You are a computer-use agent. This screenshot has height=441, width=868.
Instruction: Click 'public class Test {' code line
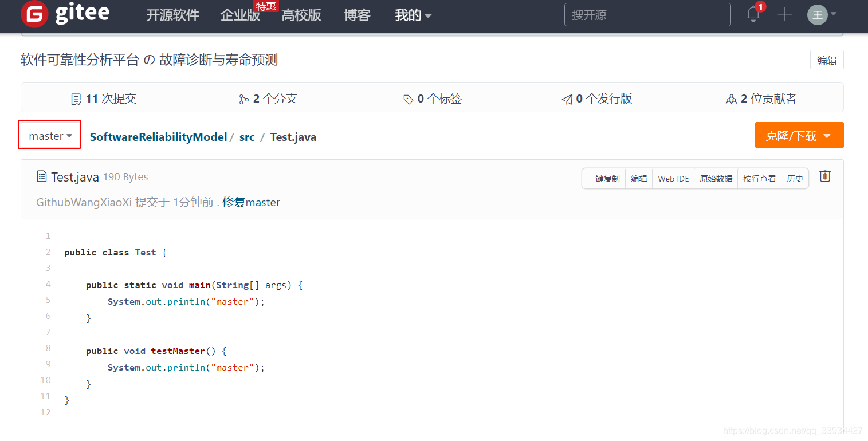115,252
